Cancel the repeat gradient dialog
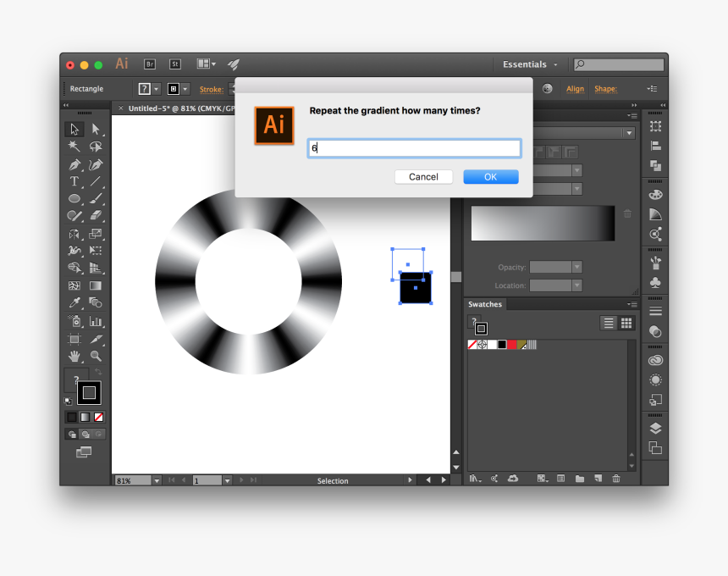The width and height of the screenshot is (728, 576). [423, 177]
